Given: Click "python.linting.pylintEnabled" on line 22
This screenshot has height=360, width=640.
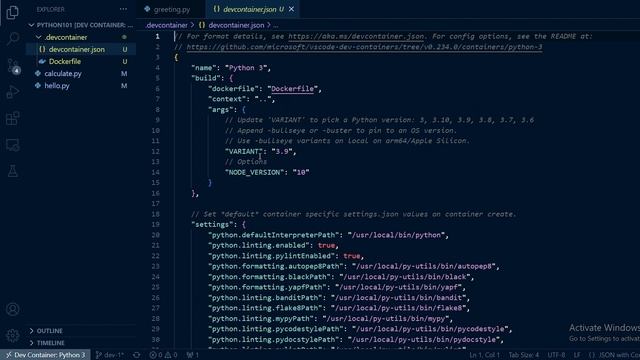Looking at the screenshot, I should pyautogui.click(x=271, y=256).
